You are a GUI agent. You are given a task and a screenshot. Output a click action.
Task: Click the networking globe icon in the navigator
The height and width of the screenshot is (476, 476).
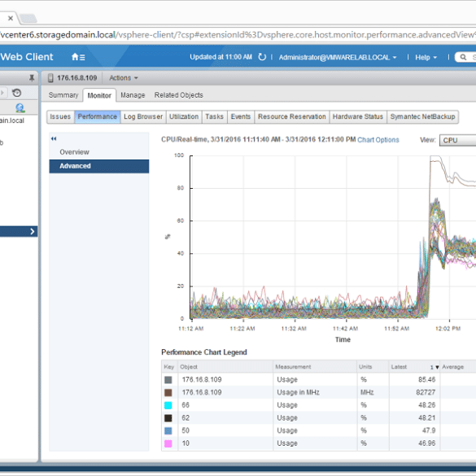pyautogui.click(x=20, y=107)
